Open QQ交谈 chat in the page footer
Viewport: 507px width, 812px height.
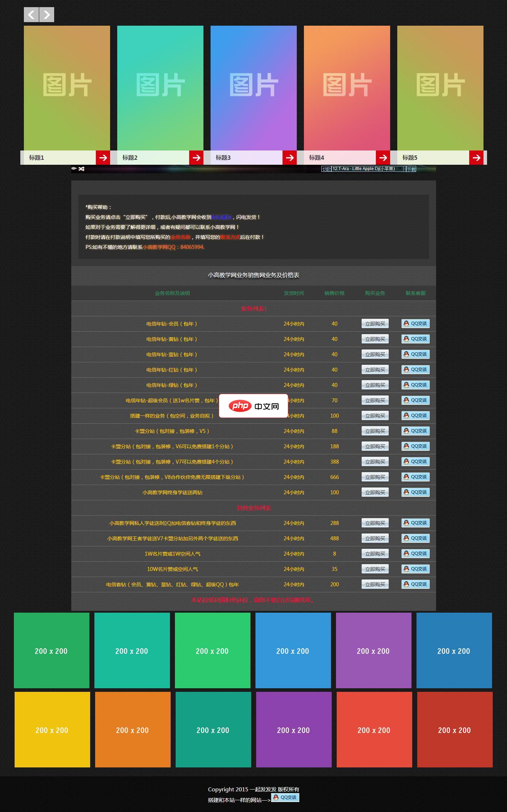(285, 797)
